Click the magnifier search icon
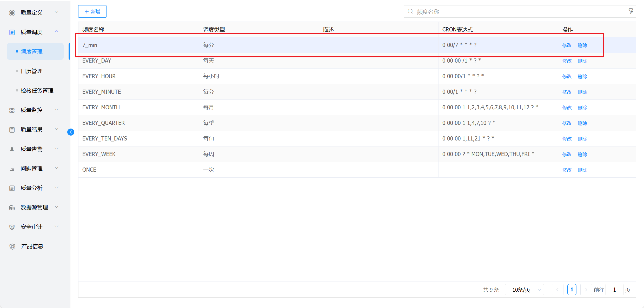Screen dimensions: 644x308 (x=410, y=11)
